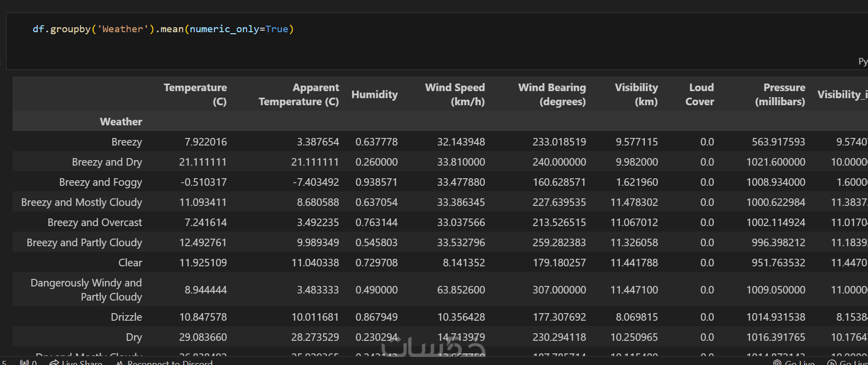The width and height of the screenshot is (868, 365).
Task: Change cell language mode labeled Py
Action: 862,61
